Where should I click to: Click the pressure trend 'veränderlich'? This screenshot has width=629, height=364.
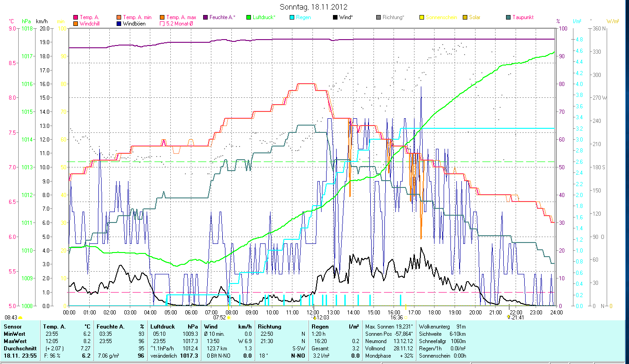[x=163, y=356]
